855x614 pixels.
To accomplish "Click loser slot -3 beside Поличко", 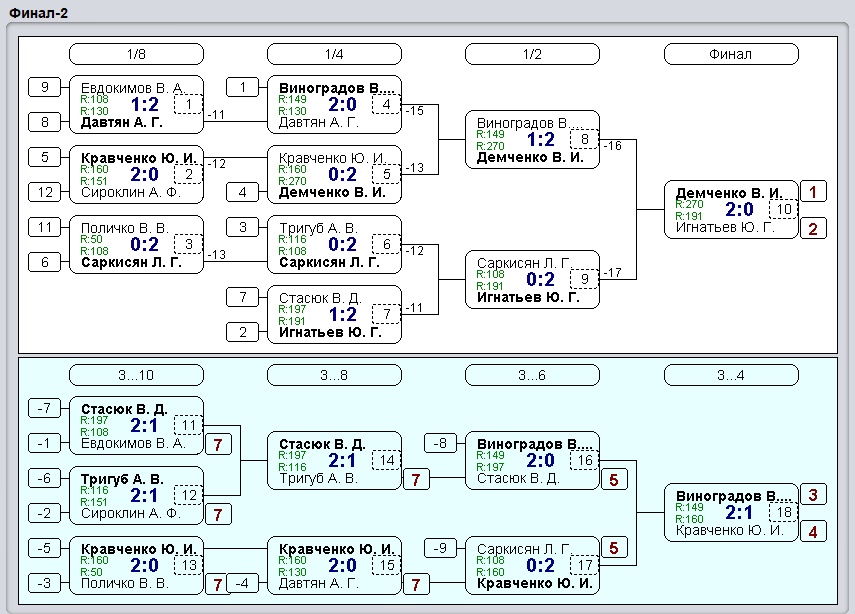I will (x=44, y=583).
